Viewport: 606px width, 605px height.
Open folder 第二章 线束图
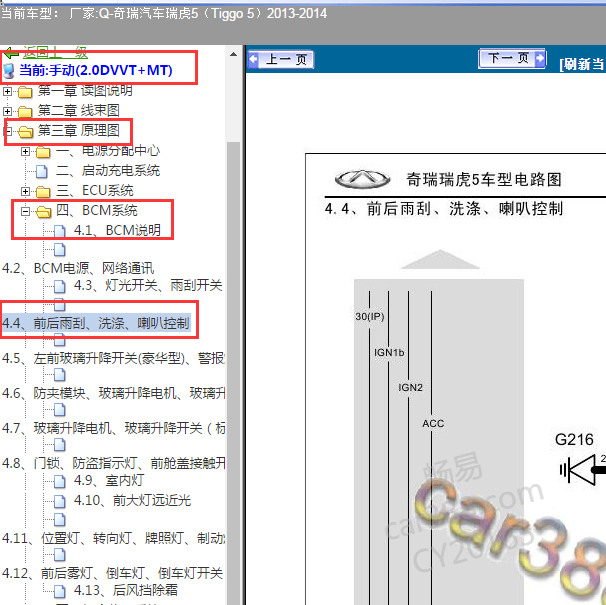point(78,111)
